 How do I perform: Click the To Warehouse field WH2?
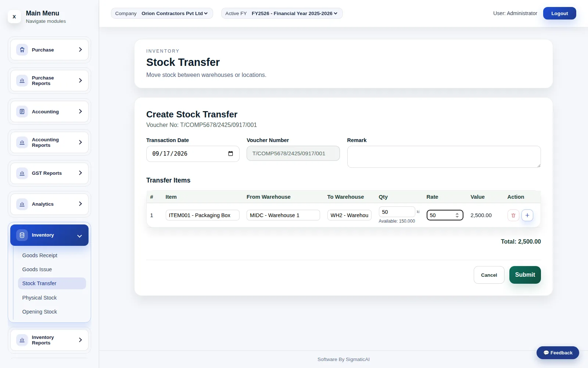pos(349,215)
